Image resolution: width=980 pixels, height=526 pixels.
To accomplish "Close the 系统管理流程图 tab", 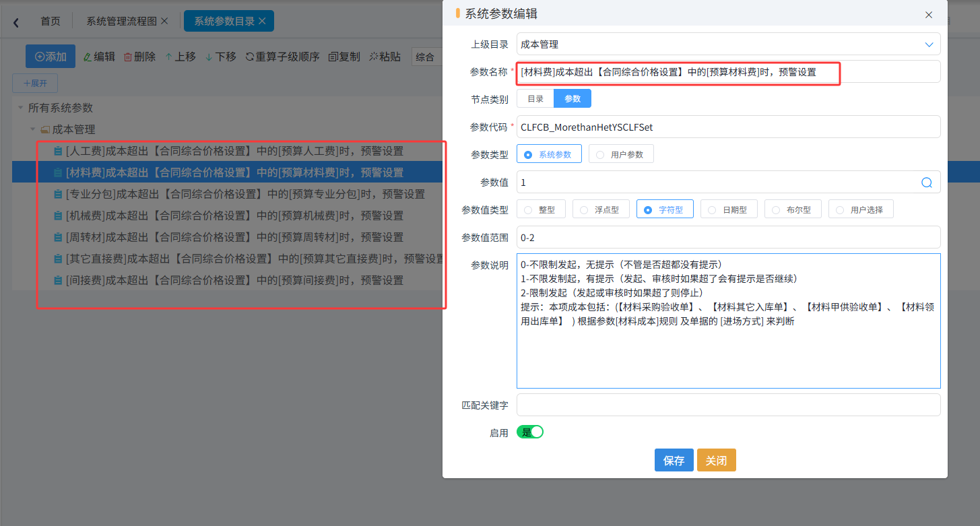I will pos(164,21).
